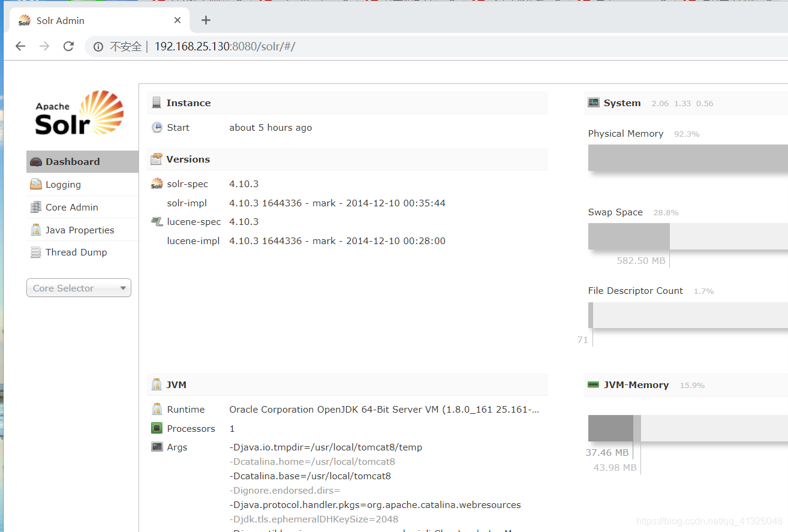Viewport: 788px width, 532px height.
Task: Click the Swap Space usage bar
Action: (688, 236)
